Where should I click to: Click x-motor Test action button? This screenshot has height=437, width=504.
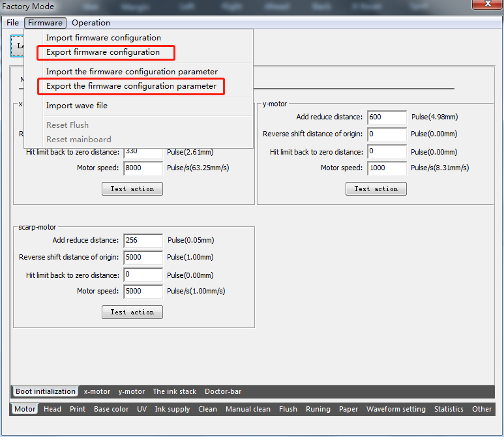[132, 188]
